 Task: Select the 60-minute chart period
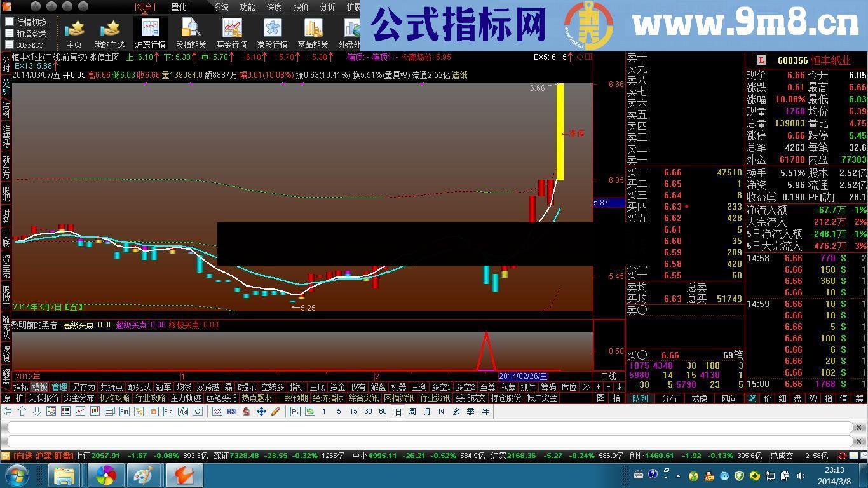tap(384, 412)
